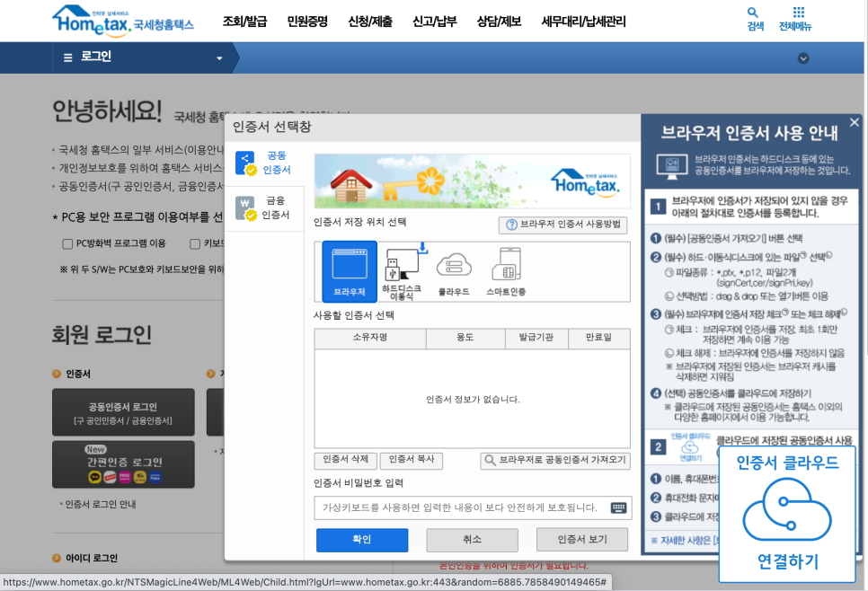868x591 pixels.
Task: Click the 인증서 삭제 button
Action: tap(345, 460)
